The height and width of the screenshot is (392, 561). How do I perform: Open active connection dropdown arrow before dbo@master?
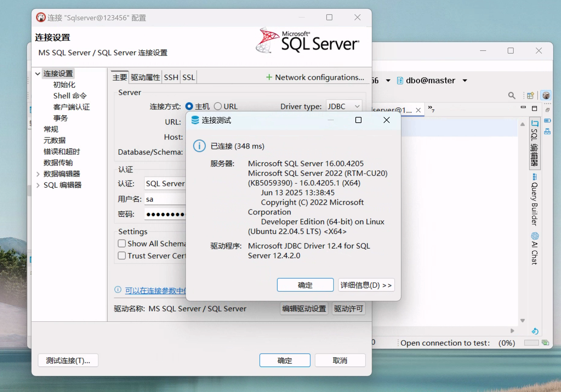click(x=388, y=81)
